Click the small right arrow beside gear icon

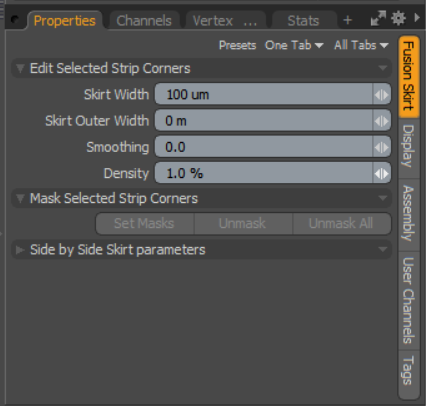[417, 17]
